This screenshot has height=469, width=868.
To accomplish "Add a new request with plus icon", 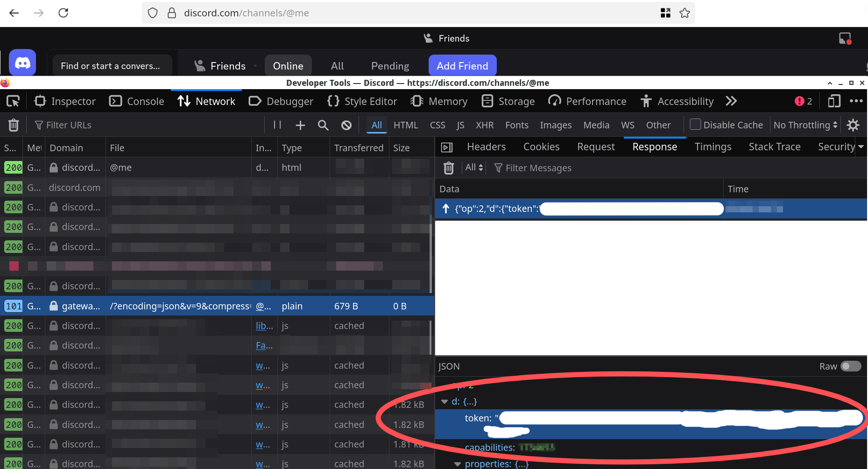I will 300,125.
